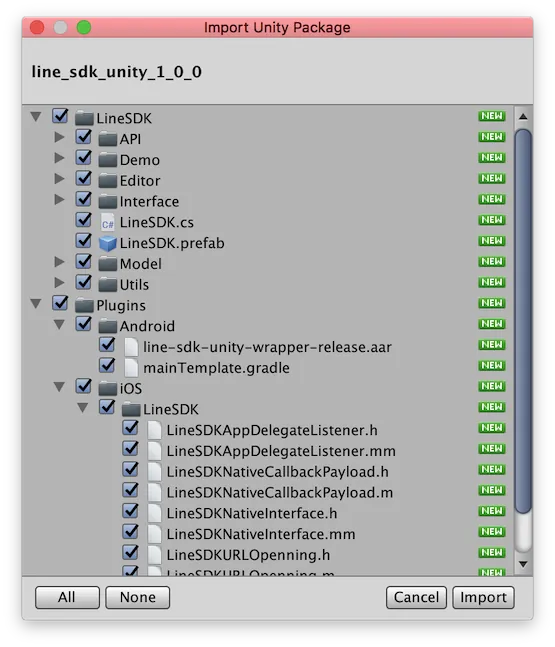Click the Utils folder icon

click(108, 284)
